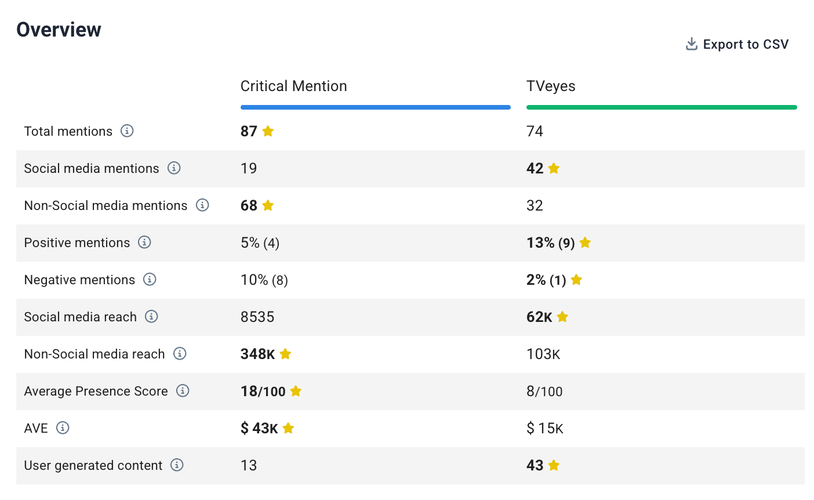Click the info icon next to AVE
The width and height of the screenshot is (814, 500).
pyautogui.click(x=62, y=428)
